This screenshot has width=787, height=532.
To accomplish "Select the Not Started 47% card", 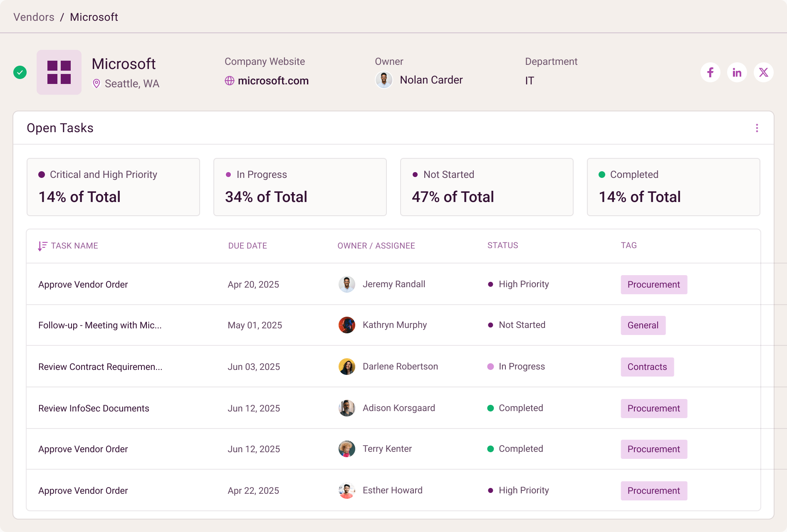I will click(487, 187).
